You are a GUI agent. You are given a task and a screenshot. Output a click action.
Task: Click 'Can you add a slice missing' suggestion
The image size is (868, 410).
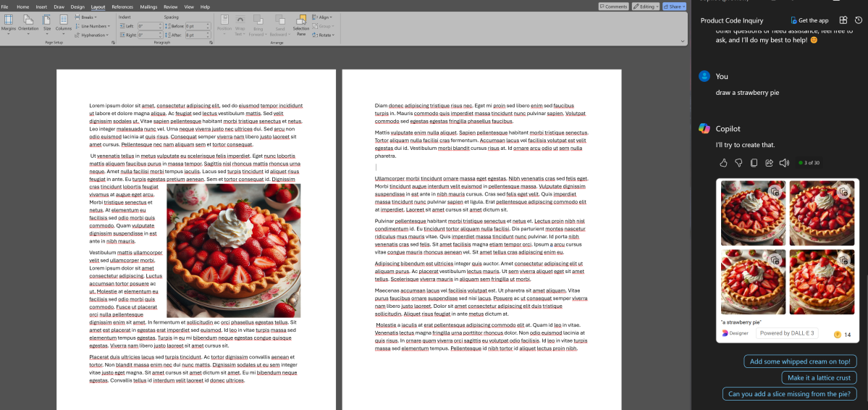[789, 394]
